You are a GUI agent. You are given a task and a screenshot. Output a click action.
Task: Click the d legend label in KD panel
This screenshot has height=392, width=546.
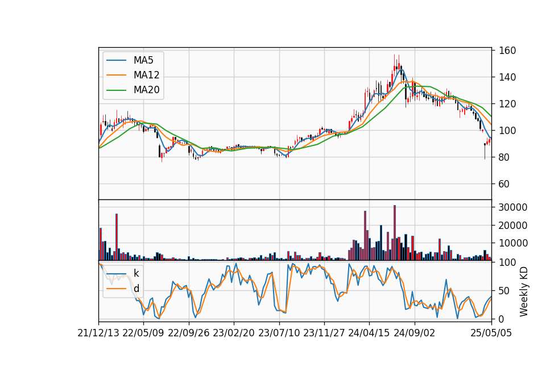(136, 289)
